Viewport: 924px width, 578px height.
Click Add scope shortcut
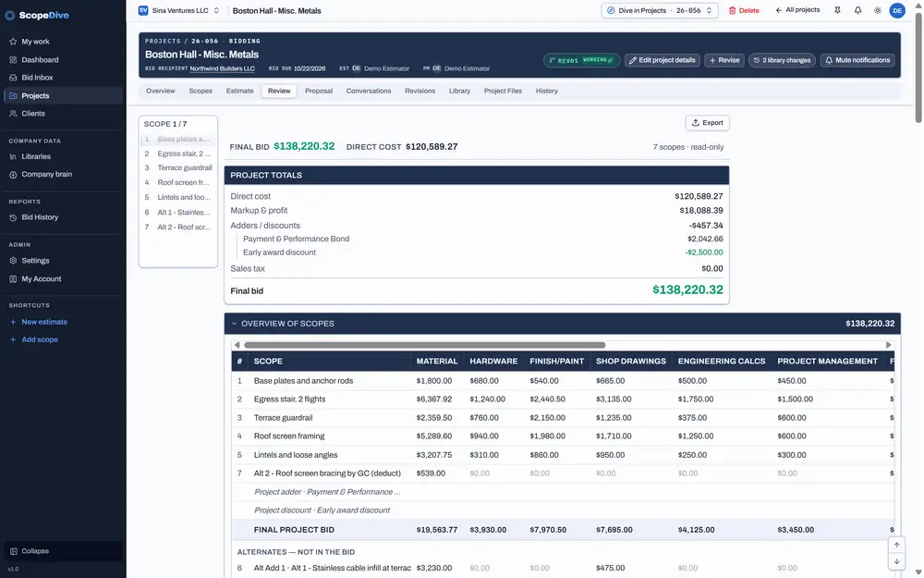[40, 339]
